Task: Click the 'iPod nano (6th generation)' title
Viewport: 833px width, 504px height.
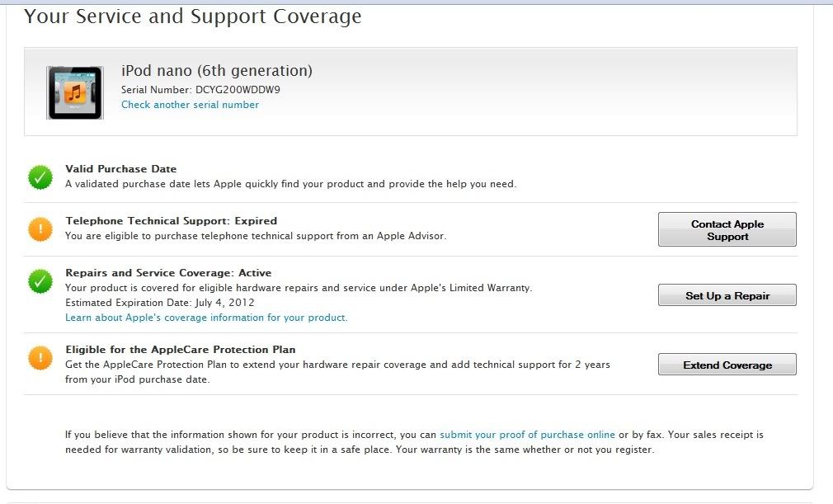Action: coord(217,71)
